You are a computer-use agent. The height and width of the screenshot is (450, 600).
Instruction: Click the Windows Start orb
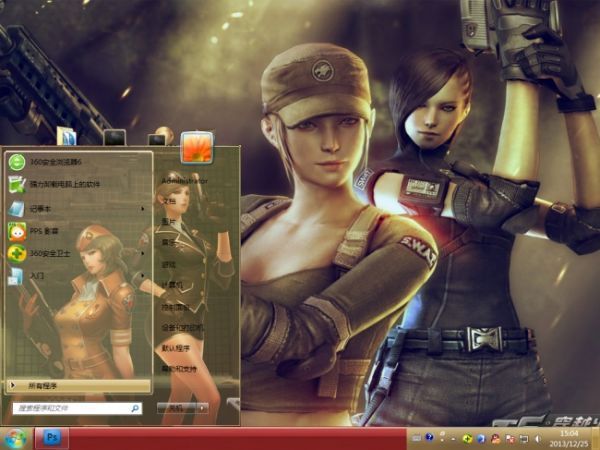(x=15, y=439)
